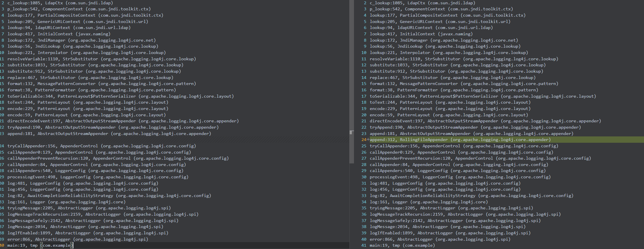The image size is (644, 249).
Task: Click resolveVariable:1110 line in left pane
Action: (x=102, y=59)
